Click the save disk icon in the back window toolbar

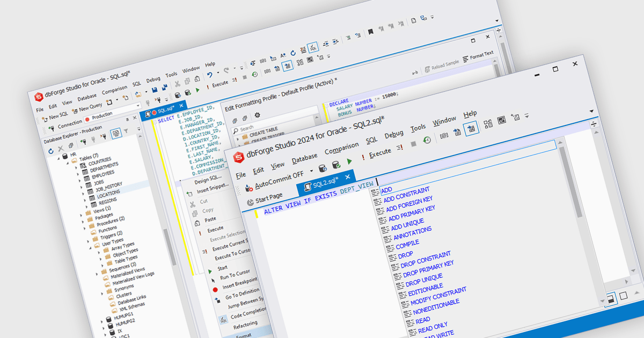point(155,90)
